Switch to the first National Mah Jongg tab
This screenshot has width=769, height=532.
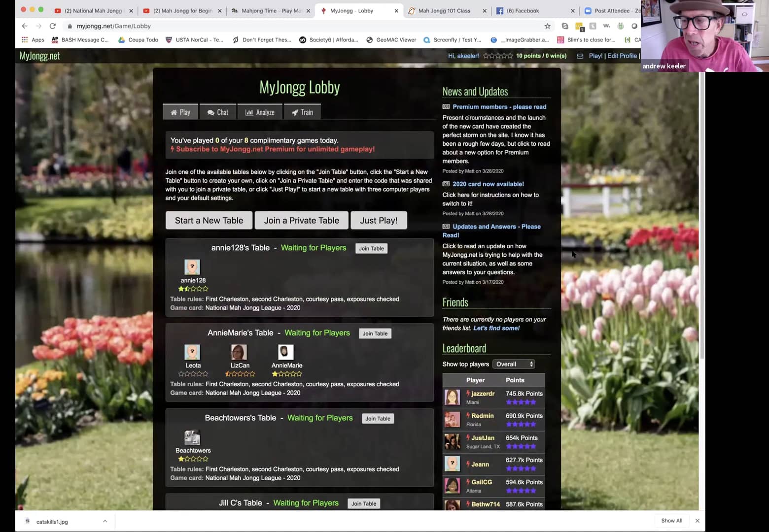coord(93,11)
